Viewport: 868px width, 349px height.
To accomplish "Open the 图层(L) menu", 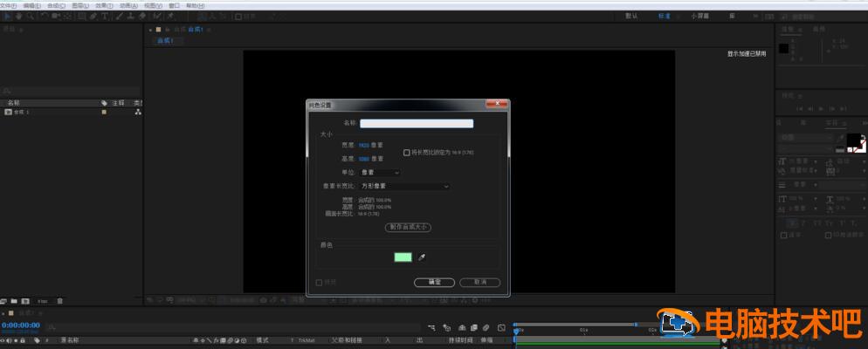I will click(x=80, y=5).
